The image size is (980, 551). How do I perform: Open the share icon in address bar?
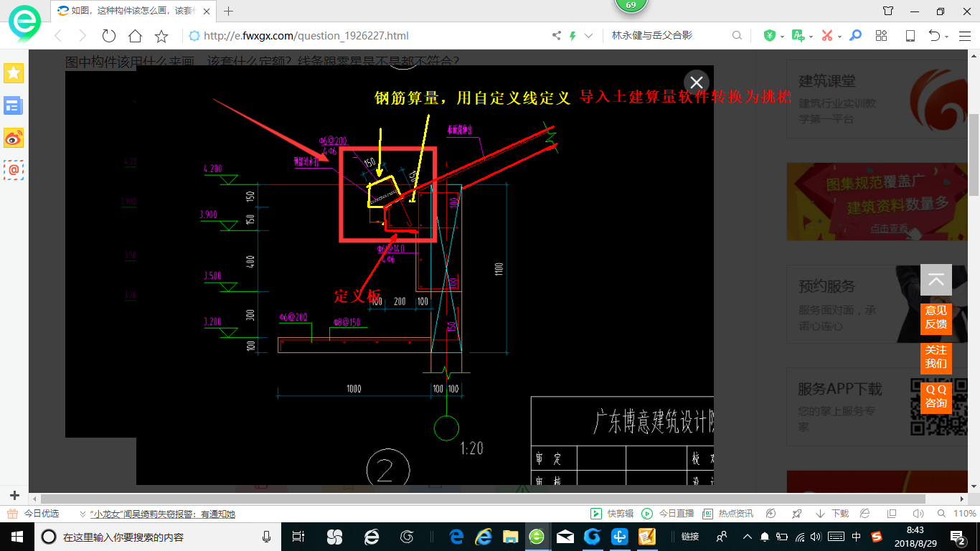coord(557,36)
